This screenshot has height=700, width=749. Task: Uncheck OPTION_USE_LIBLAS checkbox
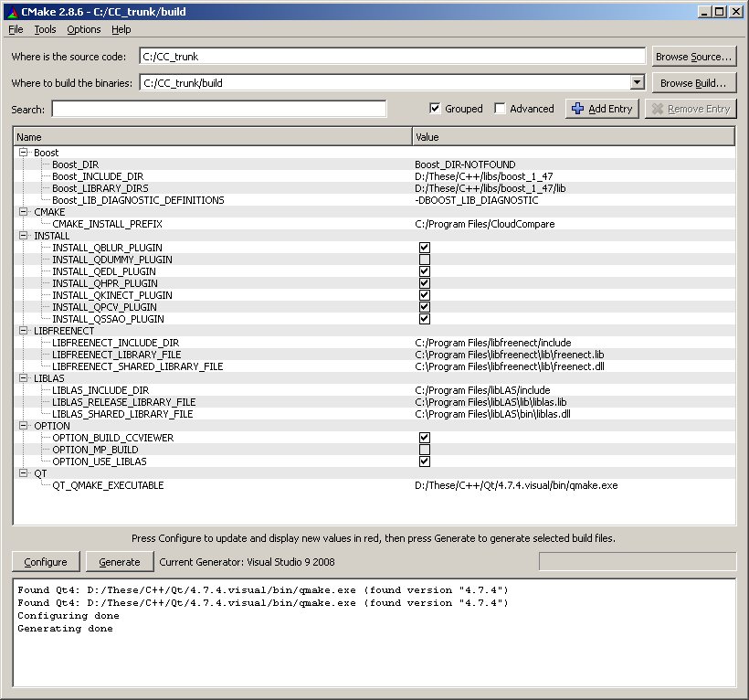pyautogui.click(x=425, y=461)
